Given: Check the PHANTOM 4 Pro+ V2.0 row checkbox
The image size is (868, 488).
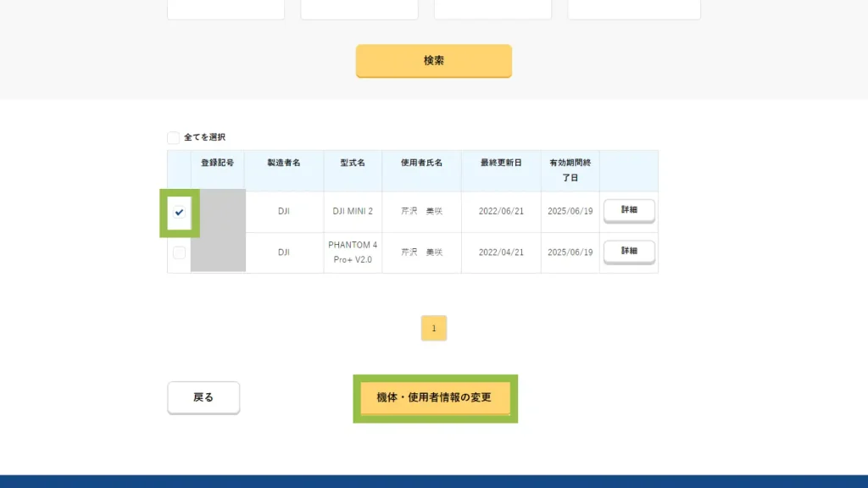Looking at the screenshot, I should point(179,252).
